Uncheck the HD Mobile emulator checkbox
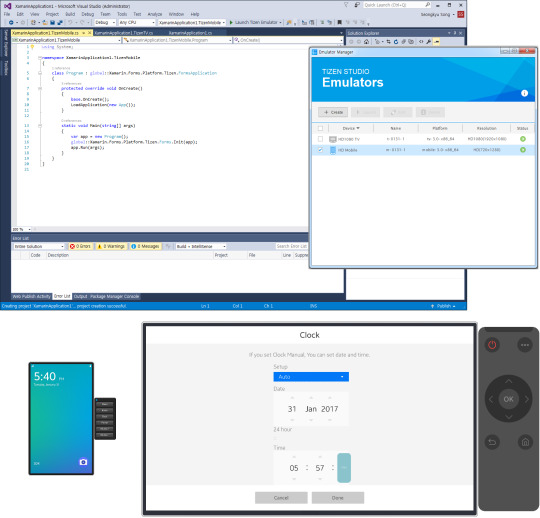 (x=320, y=150)
